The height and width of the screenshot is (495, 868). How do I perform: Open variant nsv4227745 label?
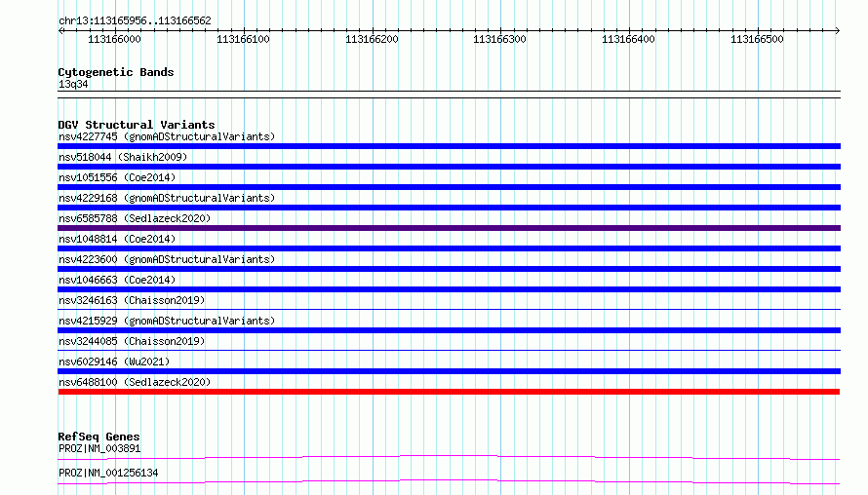pos(167,136)
